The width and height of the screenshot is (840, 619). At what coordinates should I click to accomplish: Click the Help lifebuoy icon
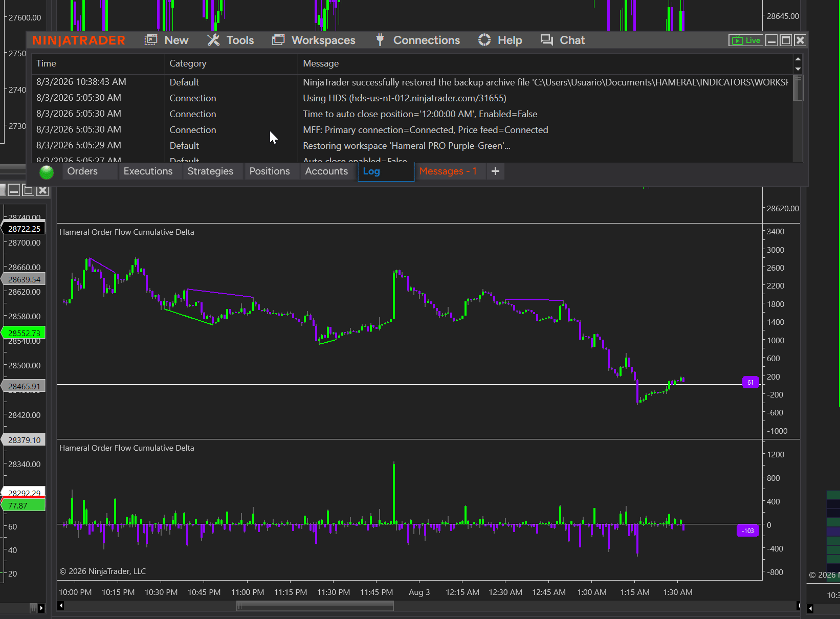[484, 40]
